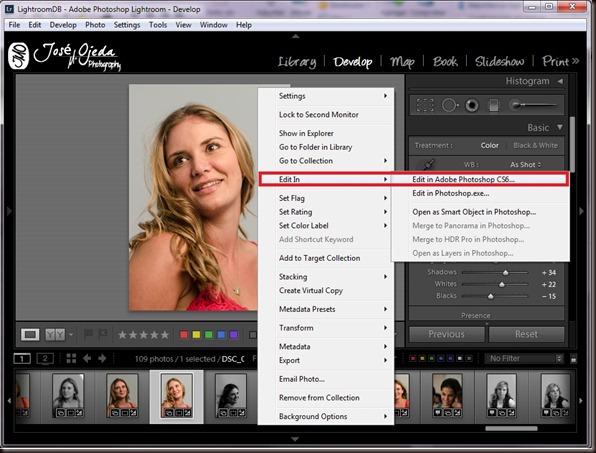Show more modules with Print chevrons
The width and height of the screenshot is (596, 453).
click(575, 61)
